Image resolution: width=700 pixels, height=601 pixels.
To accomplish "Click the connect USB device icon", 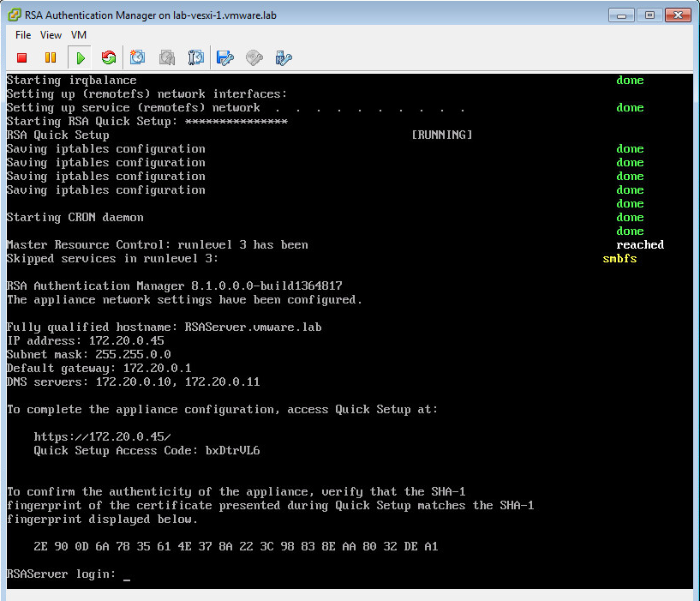I will click(284, 57).
